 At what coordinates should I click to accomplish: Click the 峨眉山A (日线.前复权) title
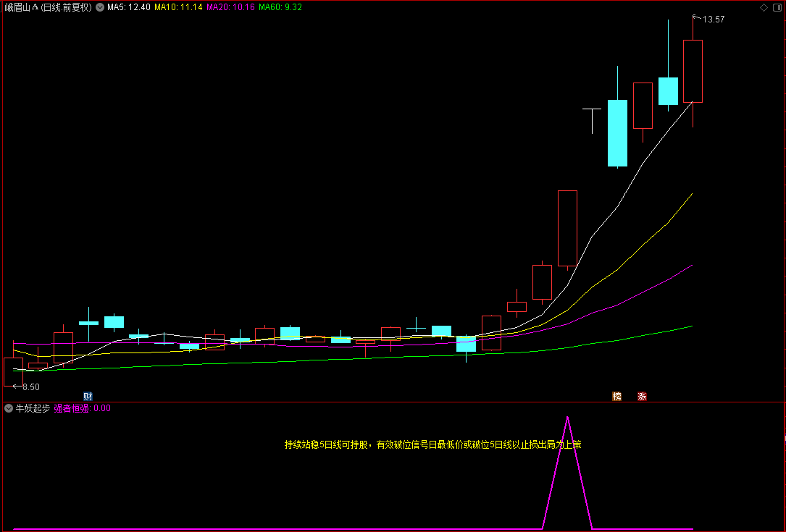[49, 7]
